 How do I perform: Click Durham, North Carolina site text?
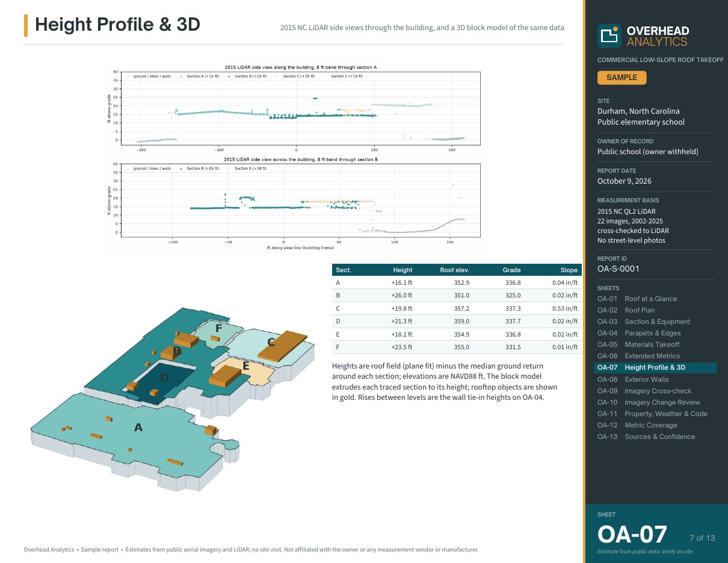638,111
